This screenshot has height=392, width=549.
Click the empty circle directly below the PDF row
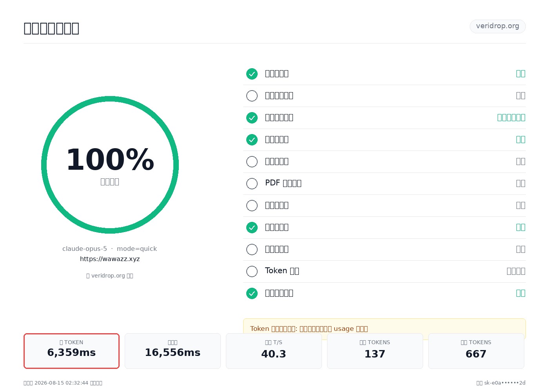click(252, 205)
